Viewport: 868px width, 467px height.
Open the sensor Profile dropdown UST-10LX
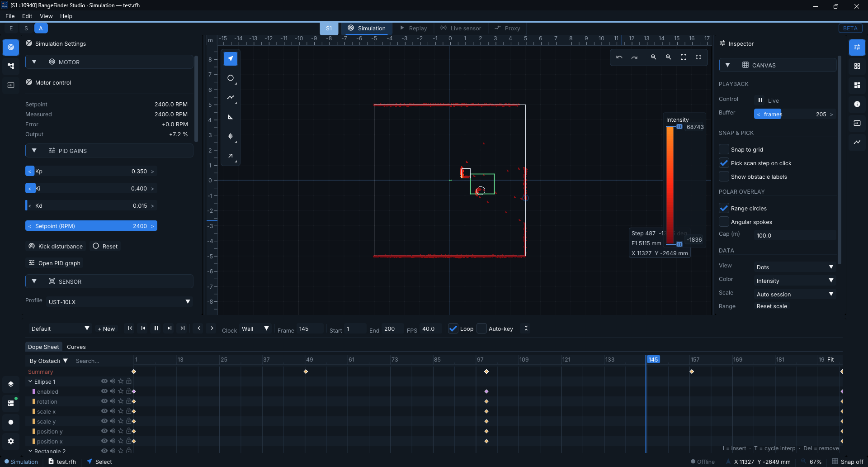[119, 302]
